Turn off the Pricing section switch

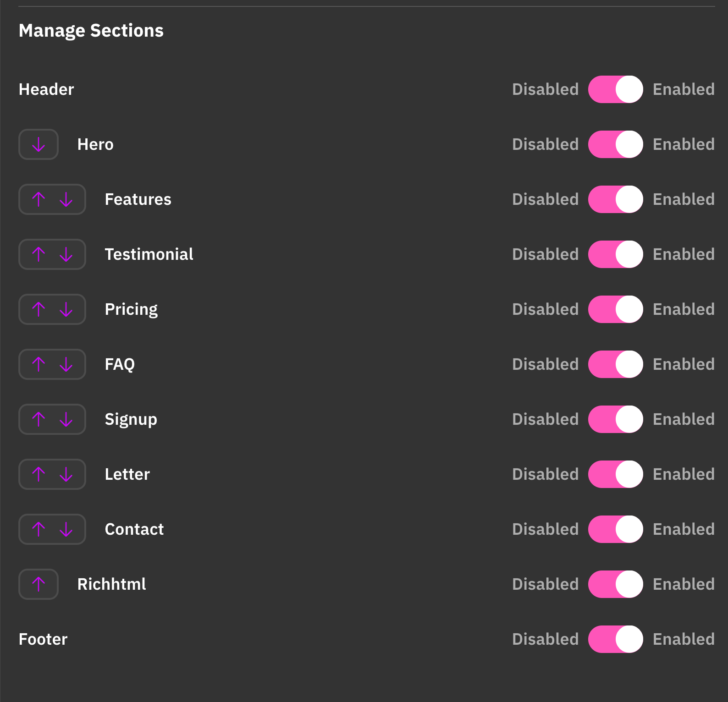coord(615,309)
